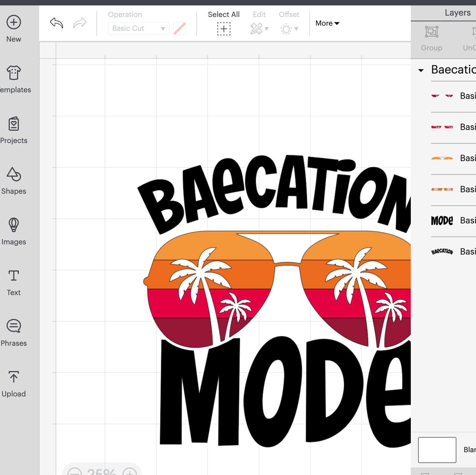Select the MODE text layer
Viewport: 476px width, 475px height.
(442, 220)
